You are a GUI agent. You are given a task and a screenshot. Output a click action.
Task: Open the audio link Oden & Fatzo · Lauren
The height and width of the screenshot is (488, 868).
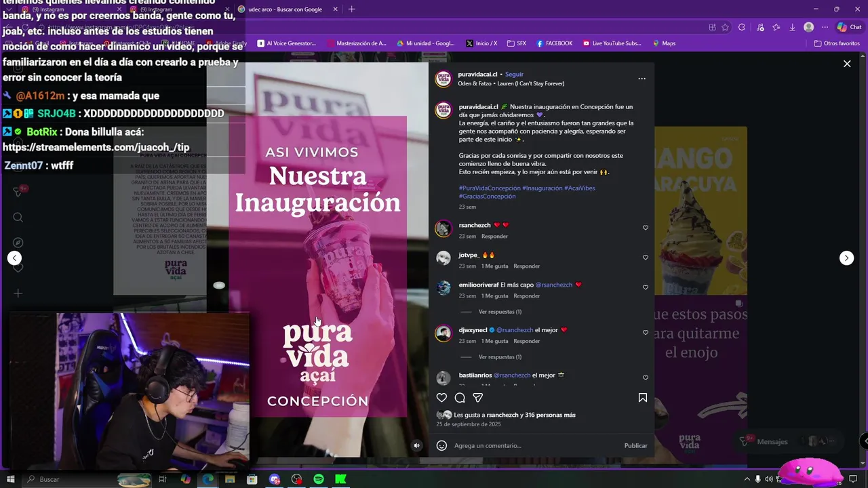tap(511, 83)
